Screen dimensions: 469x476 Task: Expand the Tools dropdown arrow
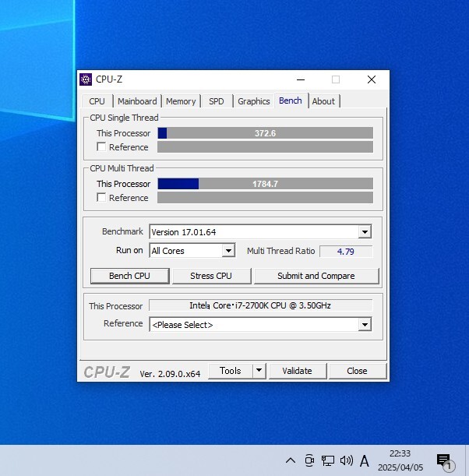(x=259, y=371)
